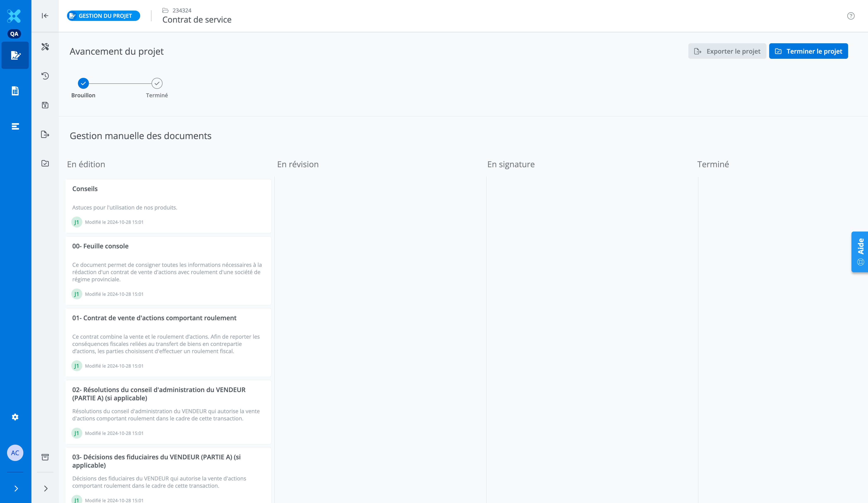Click Terminer le projet button

coord(808,51)
